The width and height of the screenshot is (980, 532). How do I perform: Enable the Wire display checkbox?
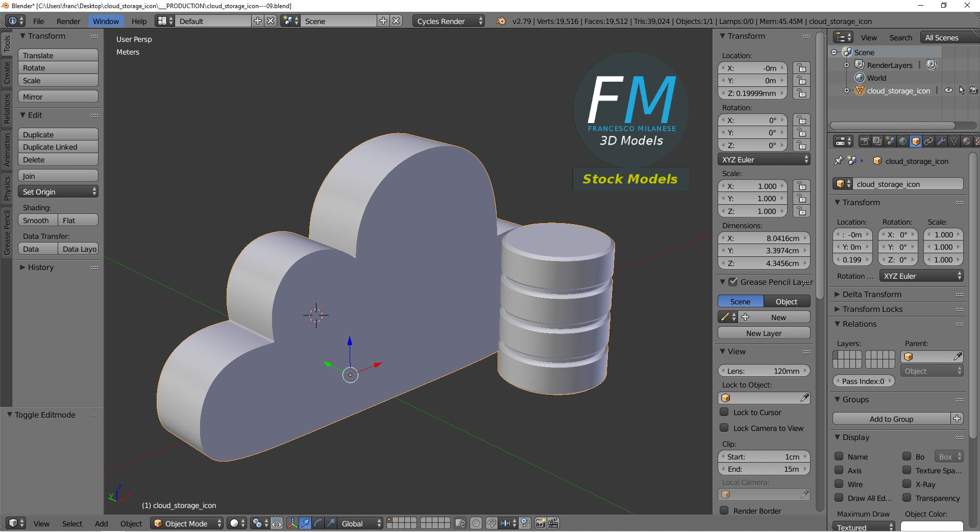tap(839, 484)
